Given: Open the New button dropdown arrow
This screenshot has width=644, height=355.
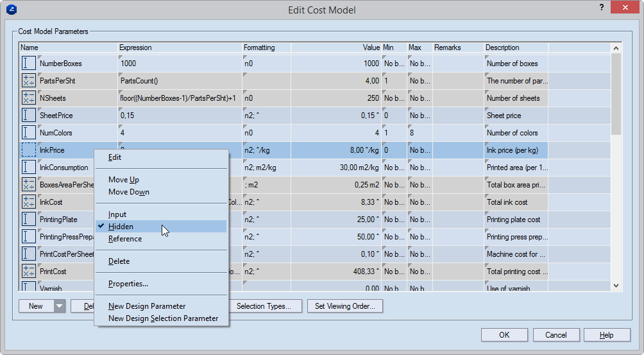Looking at the screenshot, I should pos(60,306).
